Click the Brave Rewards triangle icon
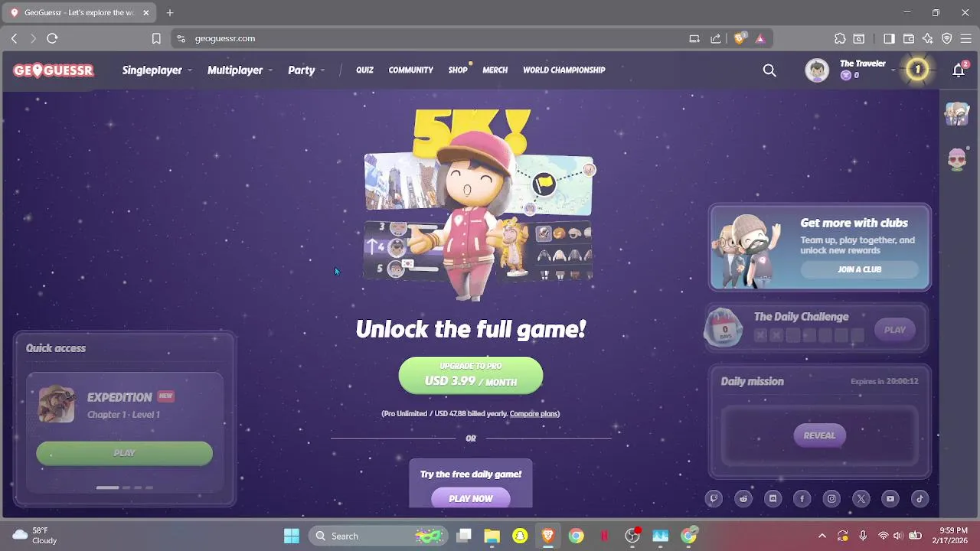This screenshot has height=551, width=980. [760, 38]
